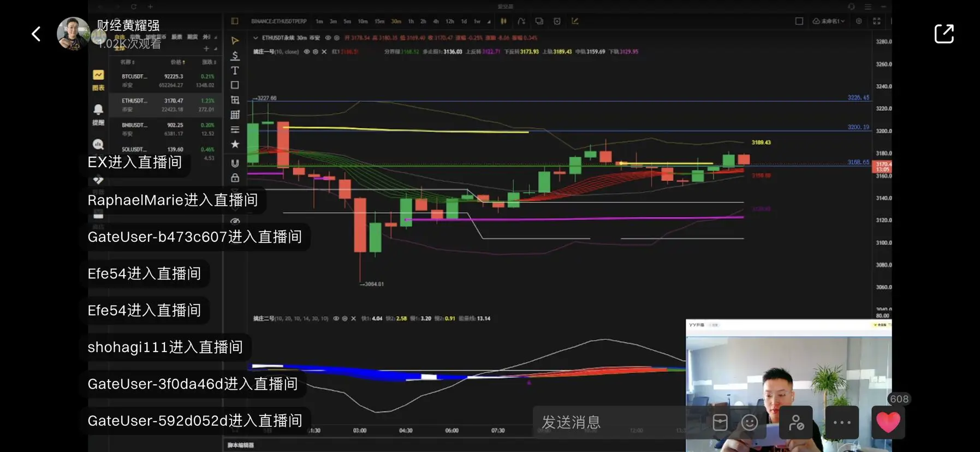Toggle the hide-drawings eye in left toolbar
The image size is (980, 452).
tap(235, 221)
